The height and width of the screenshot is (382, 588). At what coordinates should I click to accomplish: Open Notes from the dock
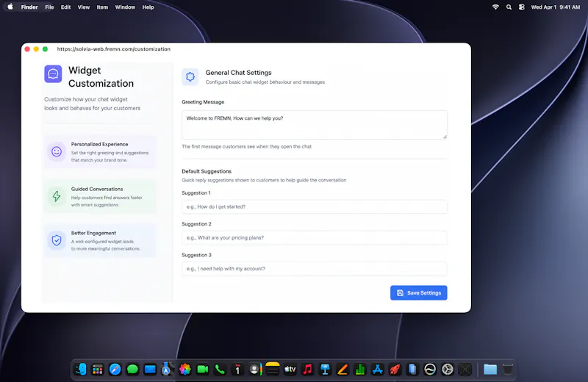coord(273,370)
